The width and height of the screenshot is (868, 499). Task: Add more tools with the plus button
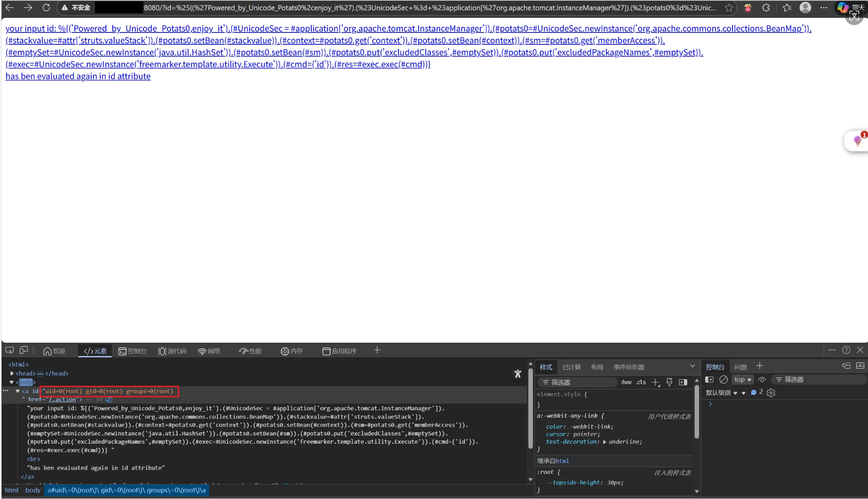(377, 350)
